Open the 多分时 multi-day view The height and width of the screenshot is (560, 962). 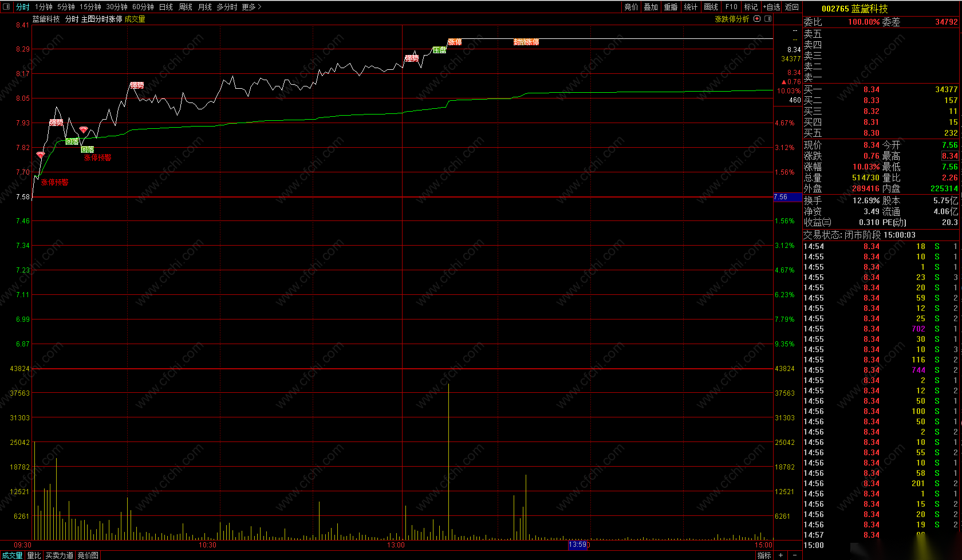pos(227,7)
